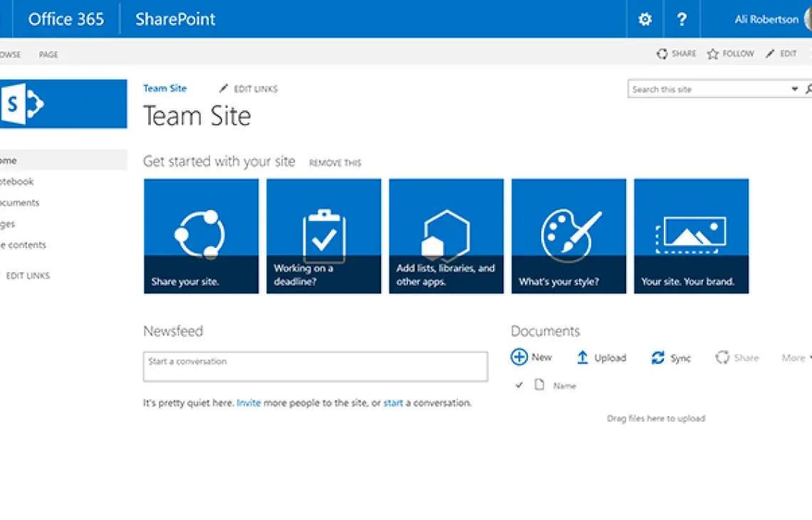Open Pages in the left navigation
Viewport: 812px width, 520px height.
8,224
